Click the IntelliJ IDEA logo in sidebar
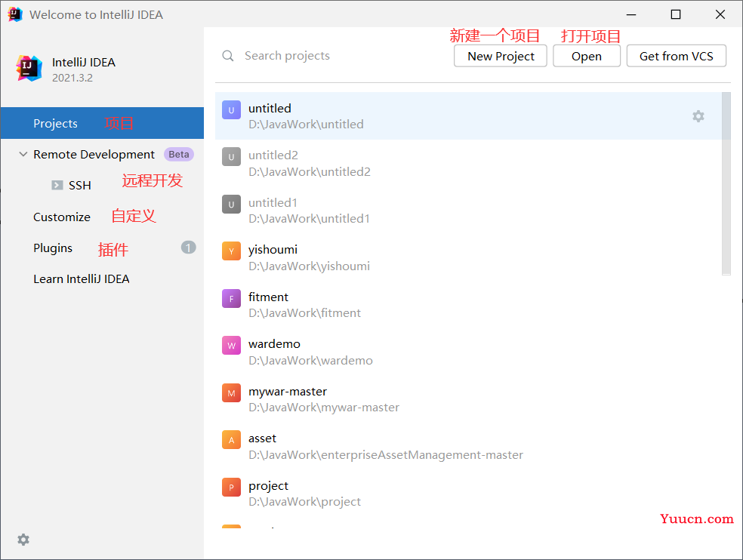 [x=29, y=68]
